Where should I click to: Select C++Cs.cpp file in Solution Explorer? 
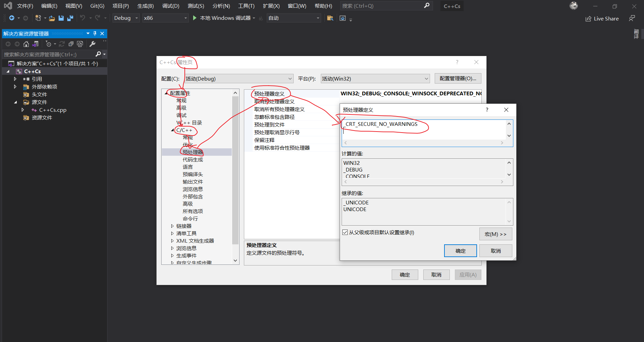(x=53, y=110)
